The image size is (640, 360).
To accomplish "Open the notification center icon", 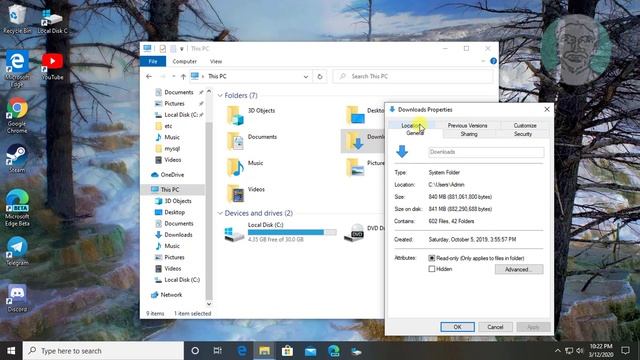I will [625, 351].
